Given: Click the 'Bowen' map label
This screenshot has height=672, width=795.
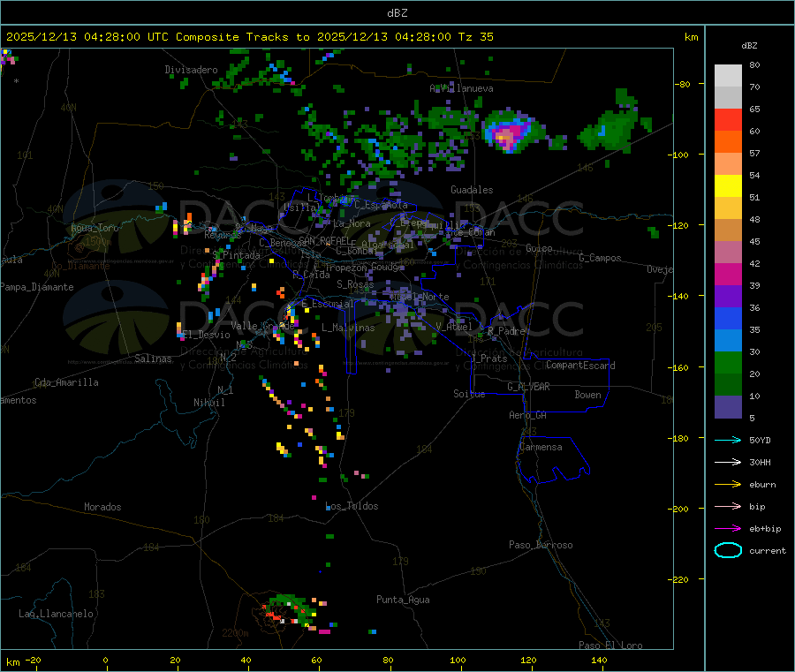Looking at the screenshot, I should 588,395.
